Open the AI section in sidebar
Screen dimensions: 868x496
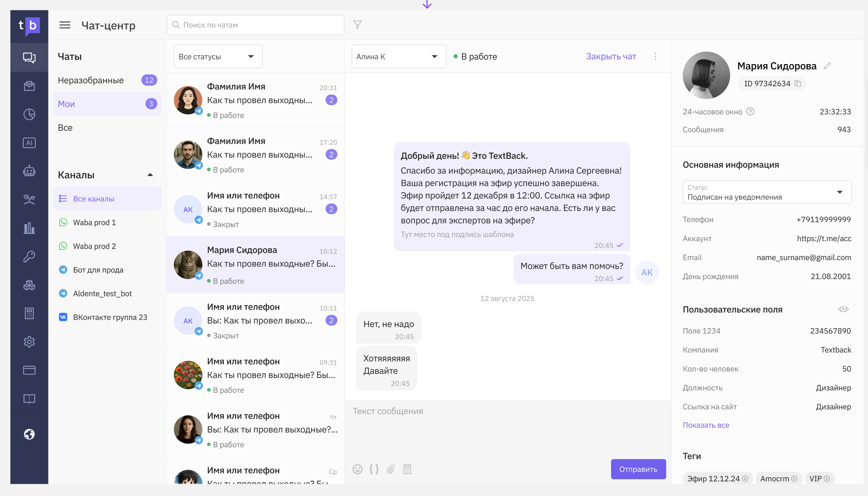(x=29, y=143)
